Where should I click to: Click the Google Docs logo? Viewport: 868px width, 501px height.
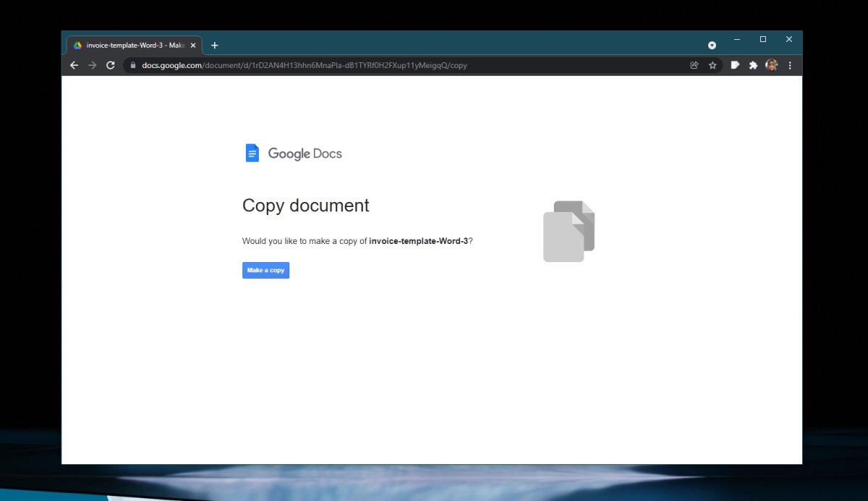[294, 153]
